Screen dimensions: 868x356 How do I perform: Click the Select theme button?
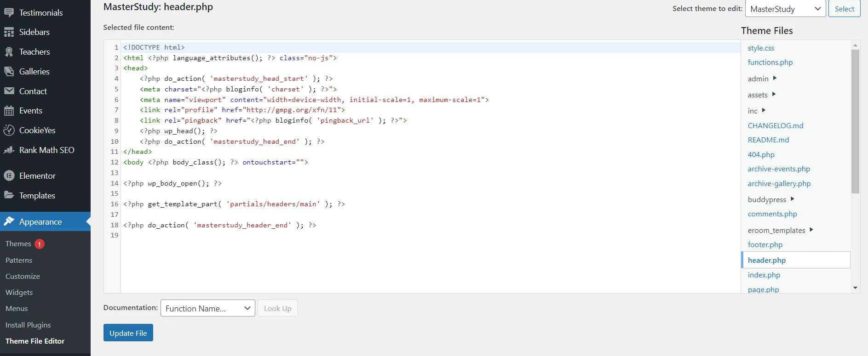[x=844, y=9]
